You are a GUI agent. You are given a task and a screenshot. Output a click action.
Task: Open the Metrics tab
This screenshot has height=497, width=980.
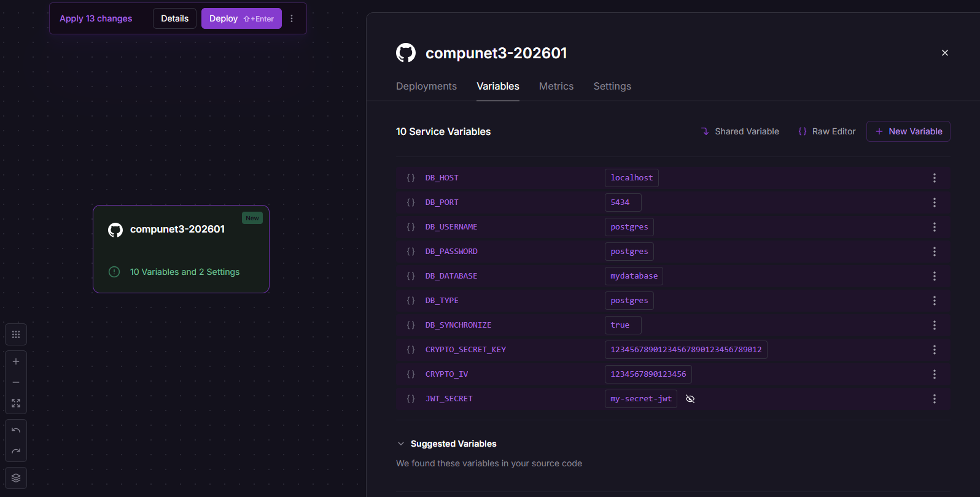[x=556, y=87]
